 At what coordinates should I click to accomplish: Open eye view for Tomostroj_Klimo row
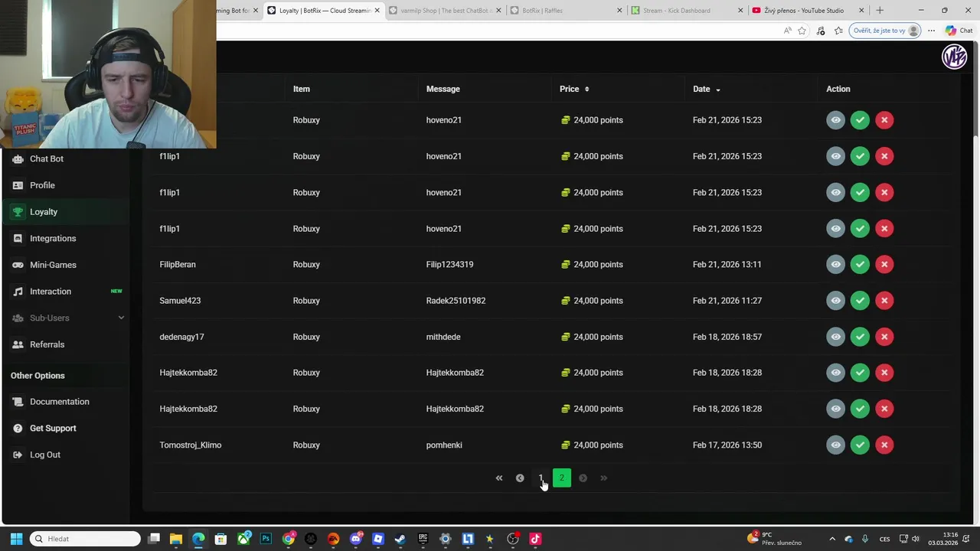835,445
